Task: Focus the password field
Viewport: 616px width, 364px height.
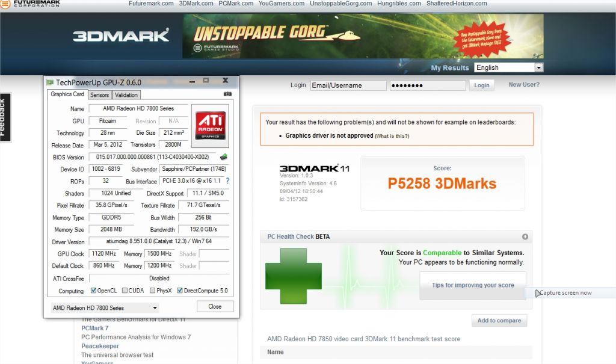Action: (428, 85)
